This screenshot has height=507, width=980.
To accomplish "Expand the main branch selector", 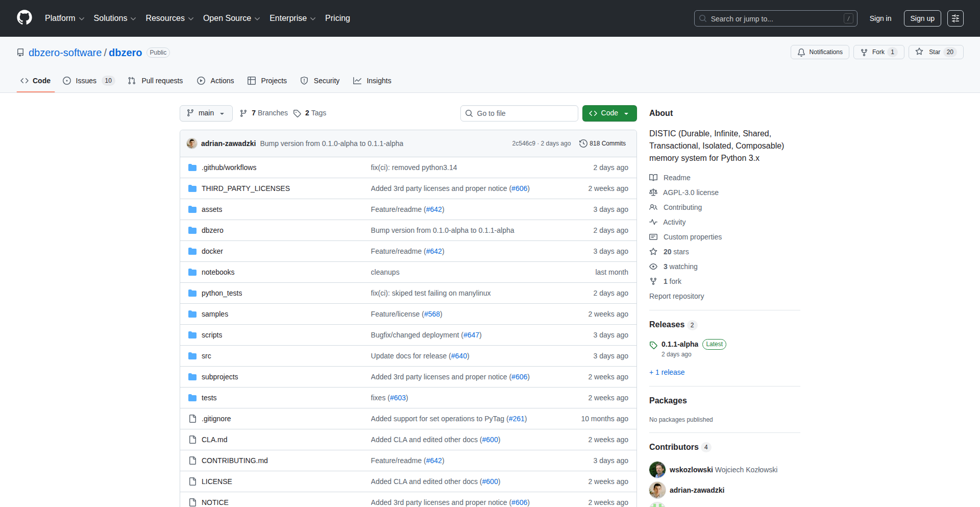I will pos(206,113).
